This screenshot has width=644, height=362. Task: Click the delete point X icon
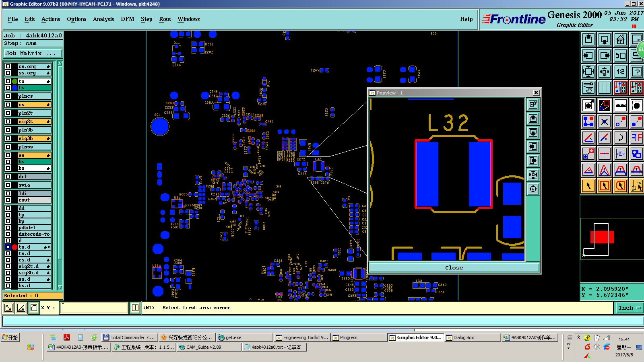coord(605,121)
